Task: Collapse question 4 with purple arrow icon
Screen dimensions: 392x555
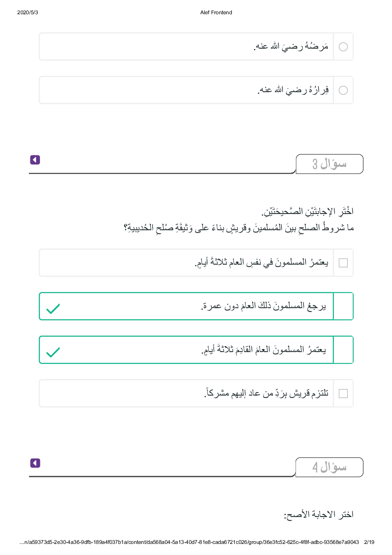Action: coord(35,463)
